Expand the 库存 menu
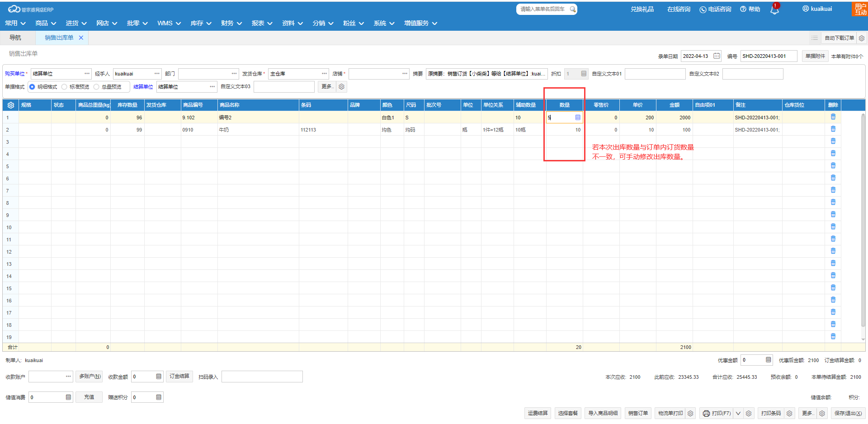Viewport: 868px width, 424px height. [x=201, y=23]
